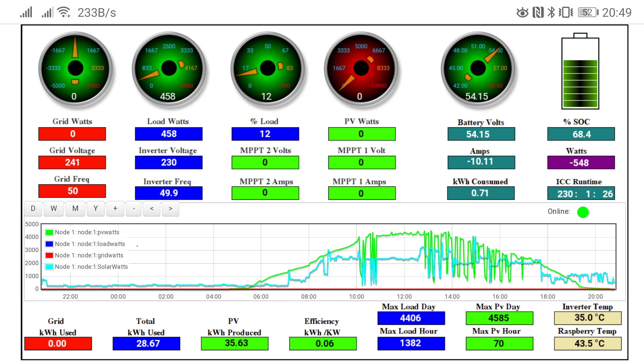
Task: Switch graph to Day view (D)
Action: pyautogui.click(x=33, y=208)
